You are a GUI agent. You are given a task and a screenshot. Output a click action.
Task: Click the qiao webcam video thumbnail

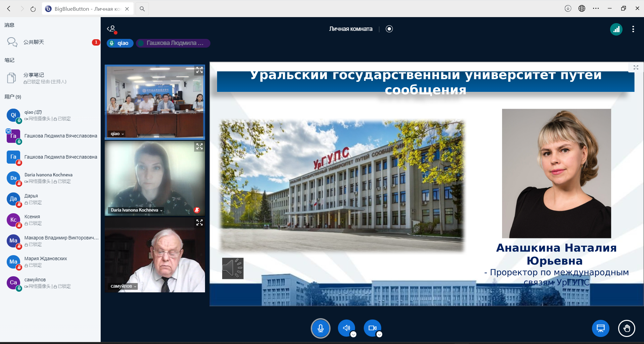(x=155, y=102)
